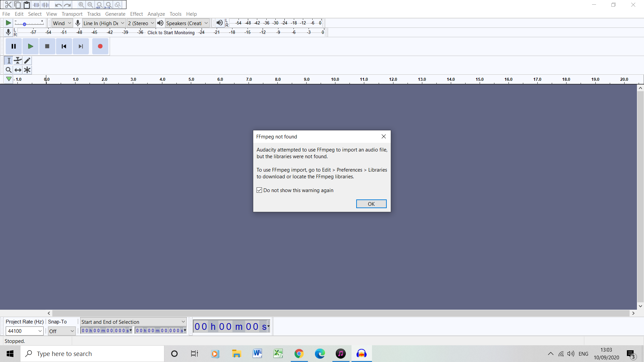Viewport: 644px width, 362px height.
Task: Click the Zoom Toggle icon
Action: tap(118, 5)
